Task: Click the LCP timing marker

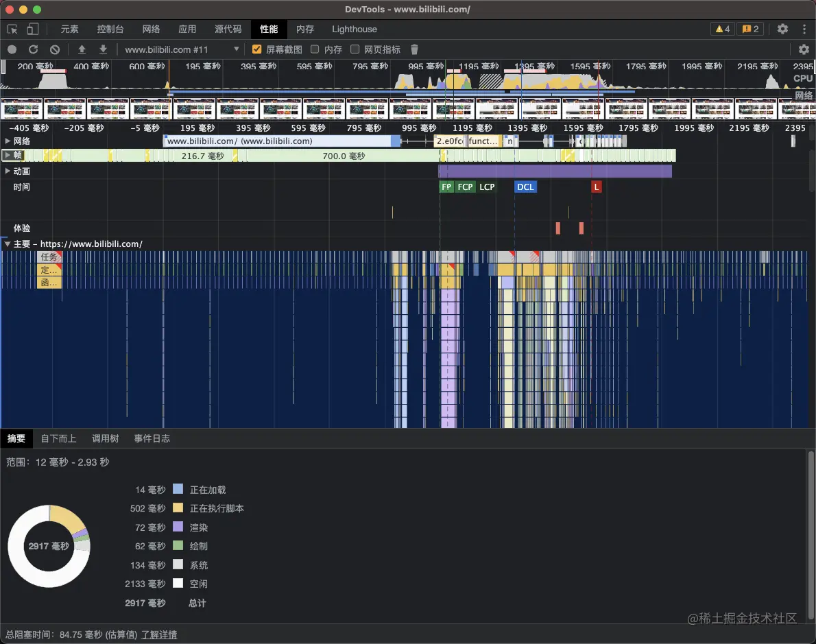Action: click(487, 187)
